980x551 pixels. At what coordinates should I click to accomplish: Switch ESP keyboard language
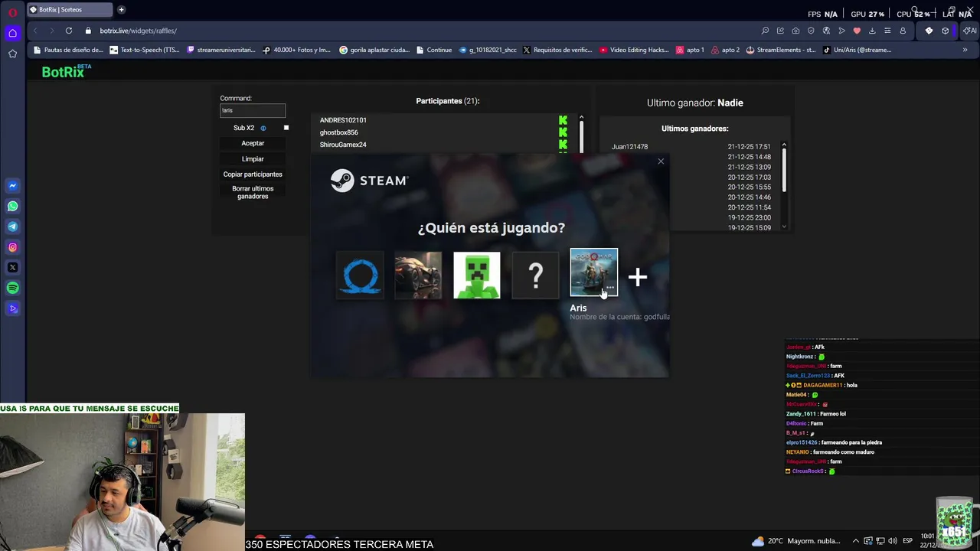(907, 541)
